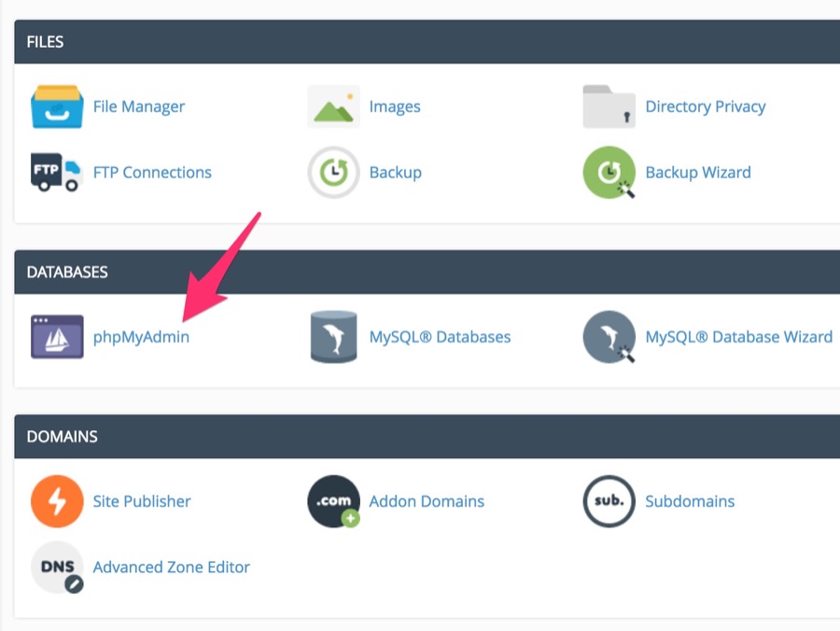Viewport: 840px width, 631px height.
Task: Click the MySQL® Databases link
Action: tap(440, 337)
